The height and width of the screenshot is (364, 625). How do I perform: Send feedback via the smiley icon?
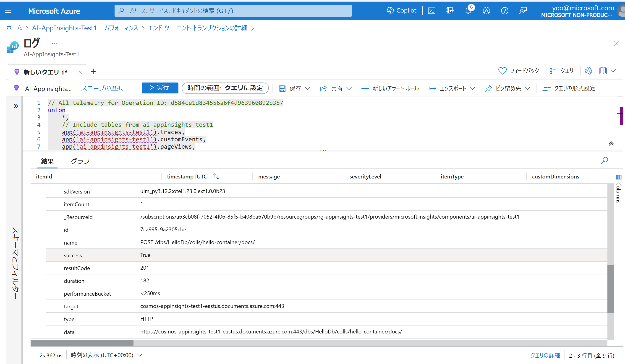pos(523,11)
